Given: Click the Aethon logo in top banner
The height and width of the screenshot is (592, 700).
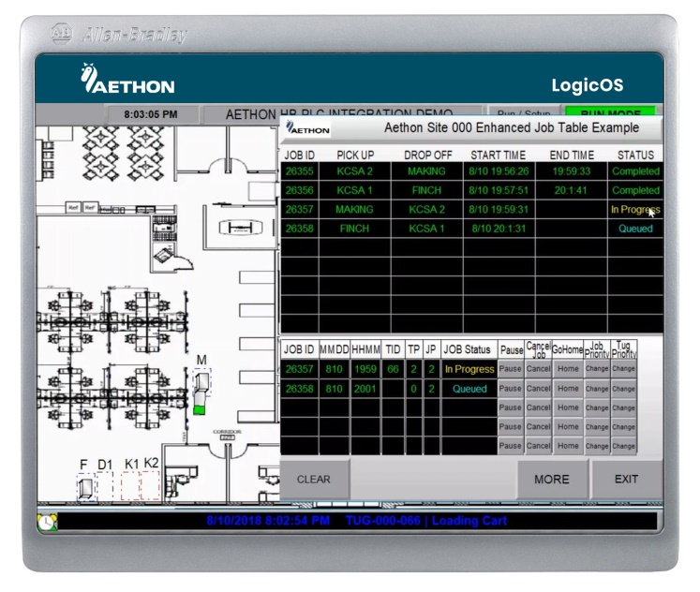Looking at the screenshot, I should tap(127, 79).
